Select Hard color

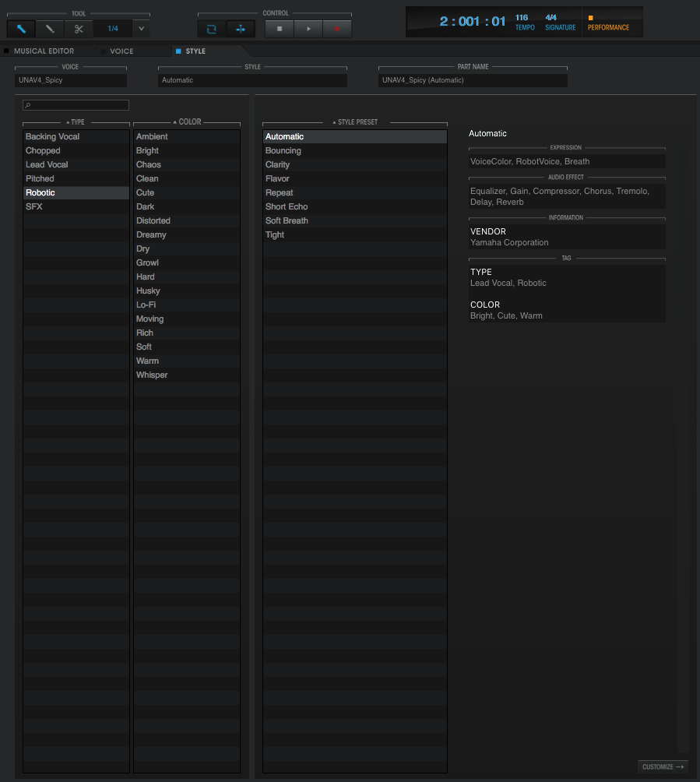pyautogui.click(x=187, y=277)
